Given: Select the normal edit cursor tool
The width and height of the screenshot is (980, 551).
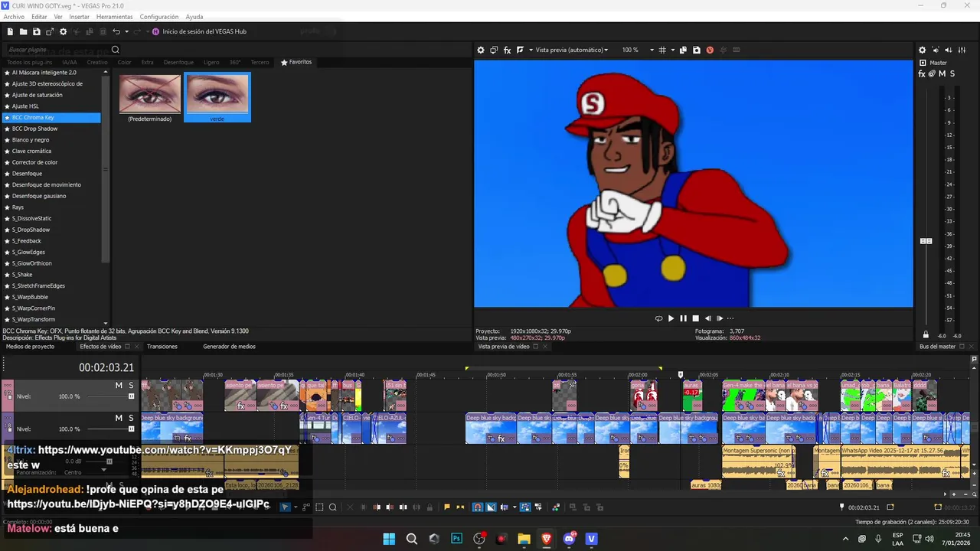Looking at the screenshot, I should click(x=286, y=507).
